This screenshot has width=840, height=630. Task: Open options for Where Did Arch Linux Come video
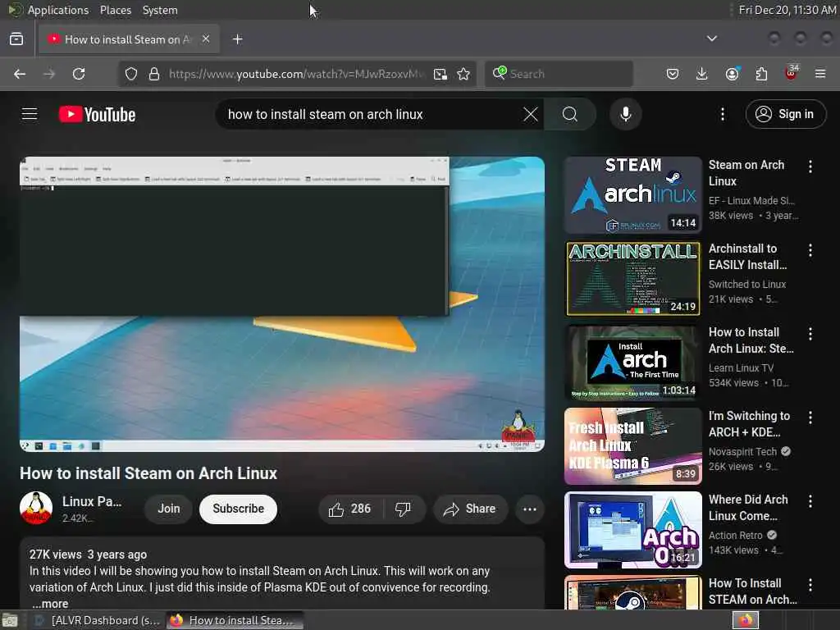pos(810,501)
